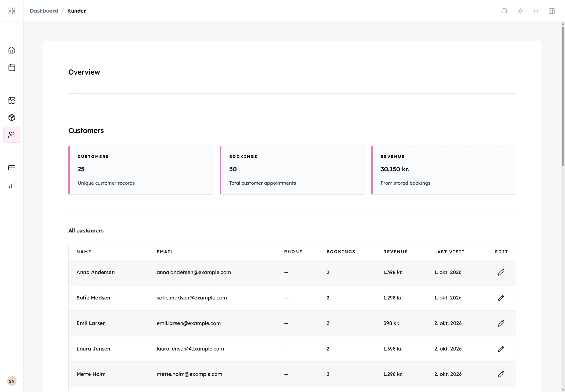The image size is (565, 392).
Task: Open the Calendar sidebar icon
Action: click(11, 67)
